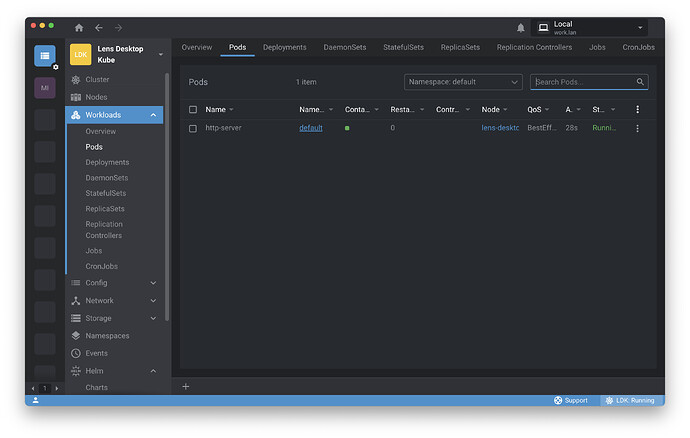
Task: Select the MI cluster hotbar icon
Action: [x=45, y=88]
